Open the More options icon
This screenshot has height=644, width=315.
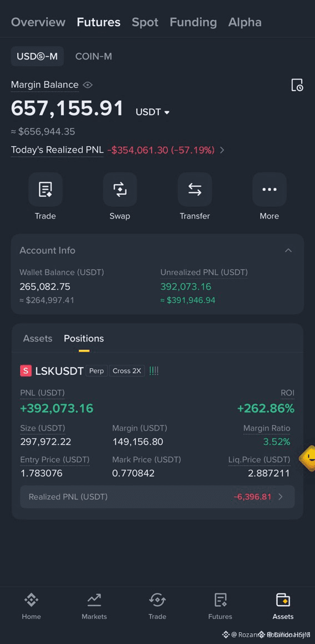269,189
